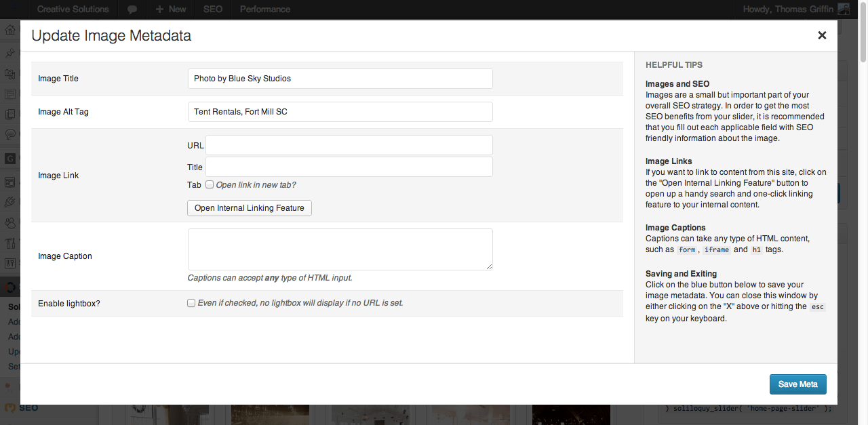Click 'Captions can accept any type' hint
This screenshot has width=868, height=425.
(270, 278)
